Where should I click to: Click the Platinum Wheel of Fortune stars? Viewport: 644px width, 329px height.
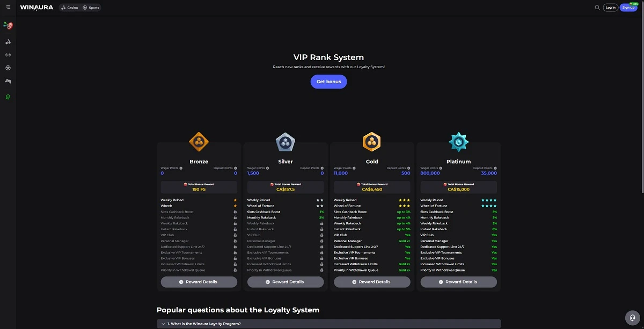point(489,206)
